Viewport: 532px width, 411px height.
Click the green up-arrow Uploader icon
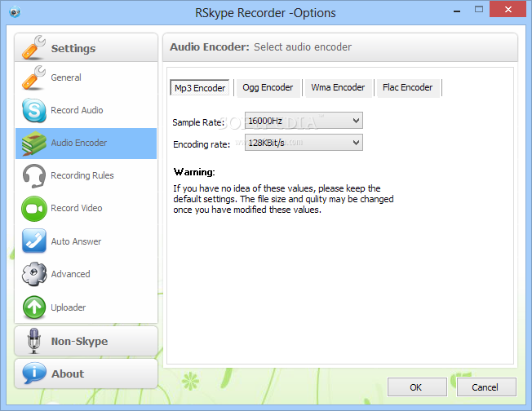click(34, 307)
